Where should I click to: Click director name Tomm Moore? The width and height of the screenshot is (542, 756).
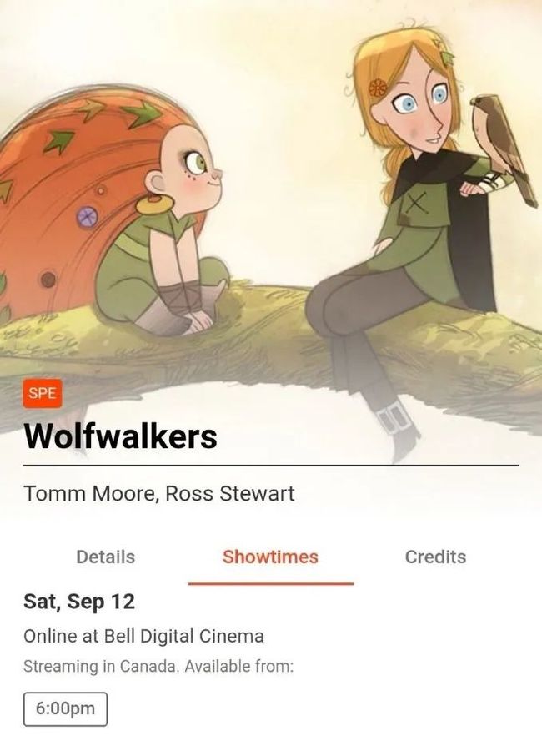coord(89,494)
